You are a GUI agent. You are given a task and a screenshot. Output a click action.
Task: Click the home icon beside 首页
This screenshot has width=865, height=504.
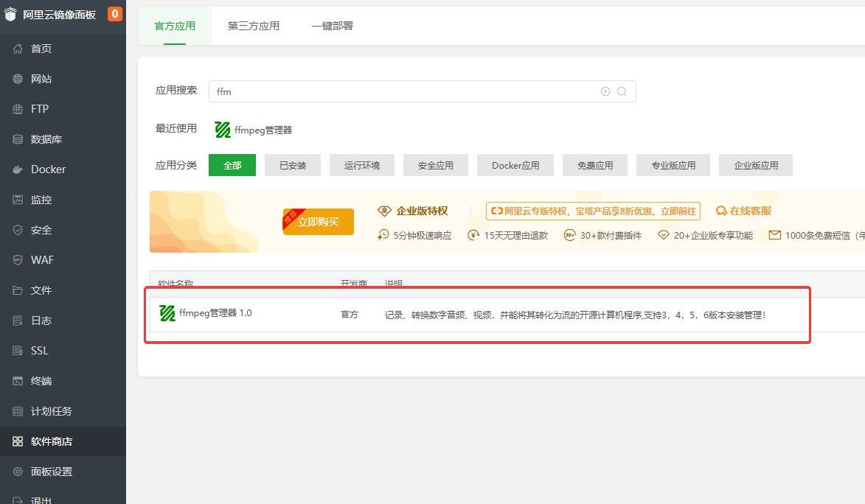(18, 49)
